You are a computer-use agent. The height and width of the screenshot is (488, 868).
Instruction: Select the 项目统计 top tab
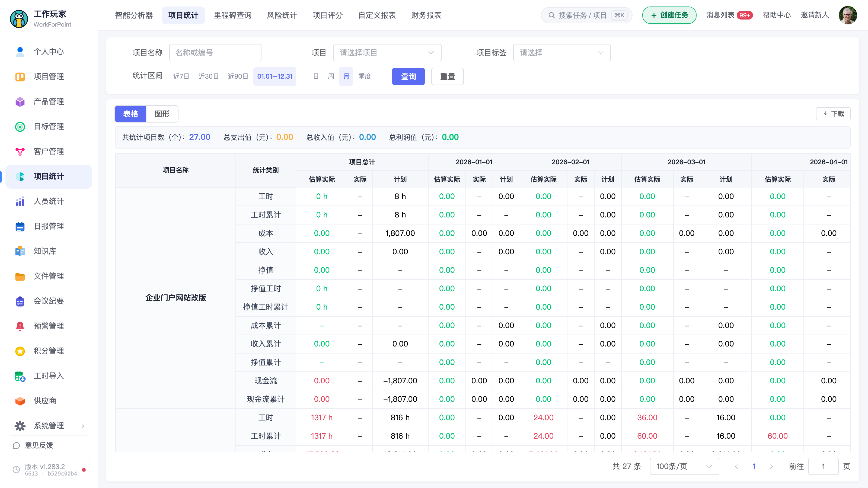coord(183,15)
